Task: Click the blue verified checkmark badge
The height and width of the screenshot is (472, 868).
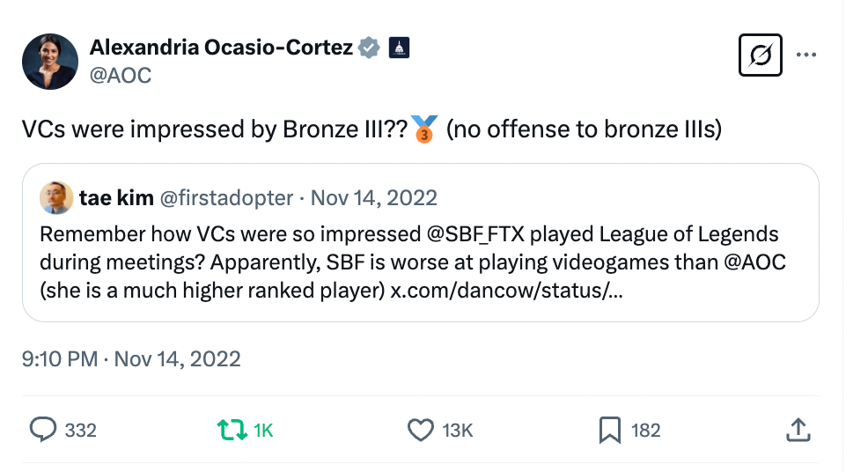Action: 369,48
